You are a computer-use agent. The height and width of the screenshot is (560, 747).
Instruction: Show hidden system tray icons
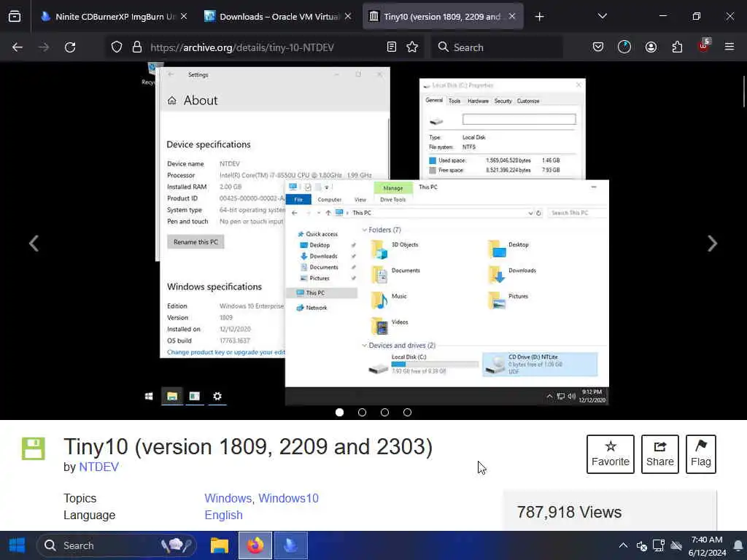[623, 545]
